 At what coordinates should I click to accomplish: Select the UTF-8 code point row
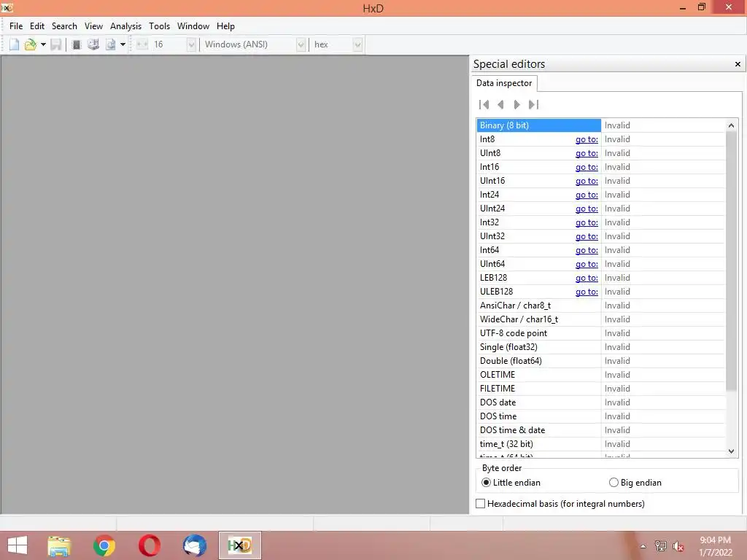point(601,332)
